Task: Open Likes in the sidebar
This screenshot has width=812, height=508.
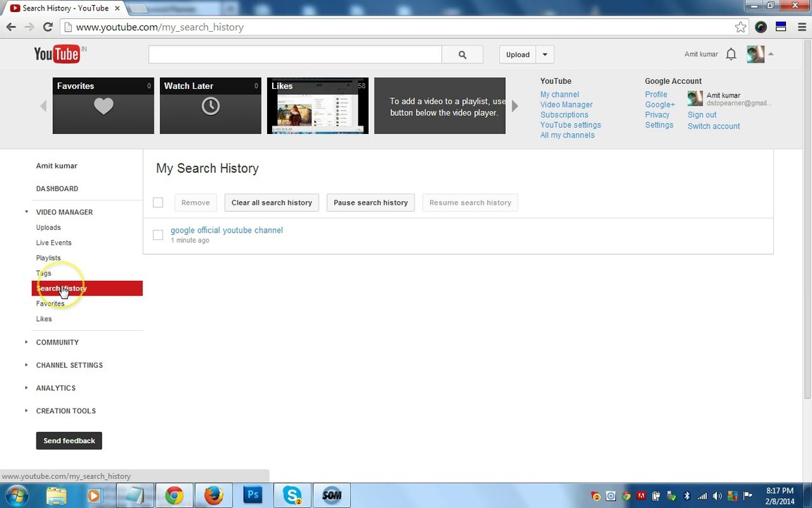Action: 44,319
